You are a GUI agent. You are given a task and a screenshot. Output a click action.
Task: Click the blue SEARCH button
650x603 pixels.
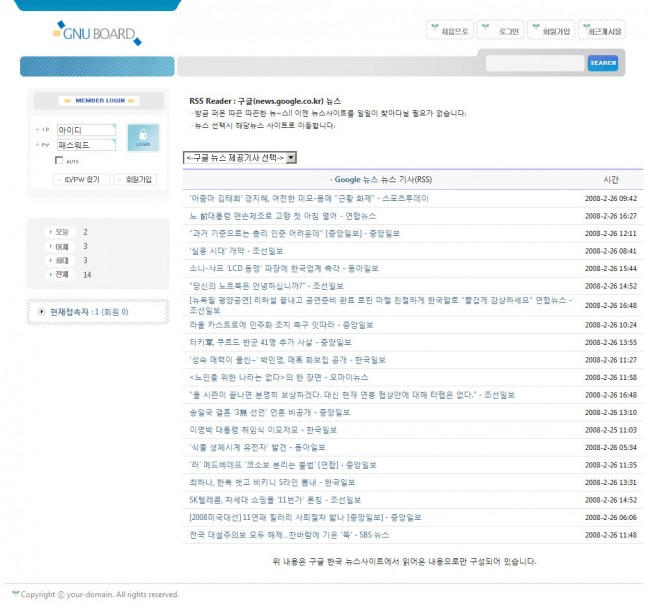(602, 63)
